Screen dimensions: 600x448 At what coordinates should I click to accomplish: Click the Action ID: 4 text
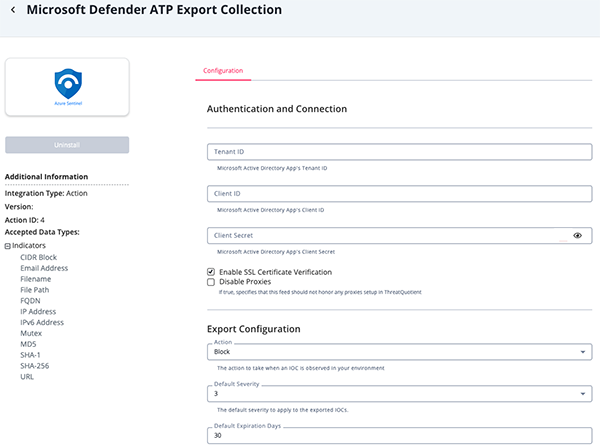click(24, 220)
